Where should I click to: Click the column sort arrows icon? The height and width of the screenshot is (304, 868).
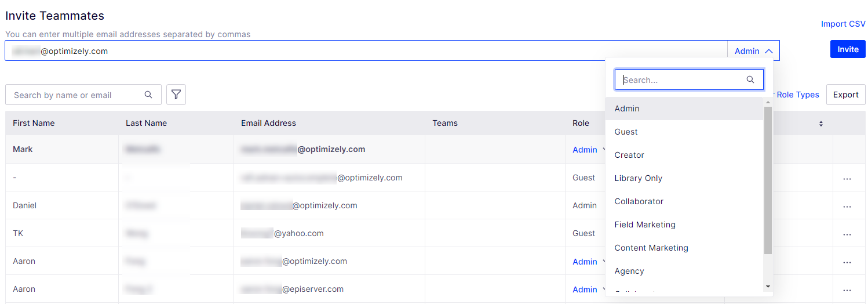click(820, 124)
